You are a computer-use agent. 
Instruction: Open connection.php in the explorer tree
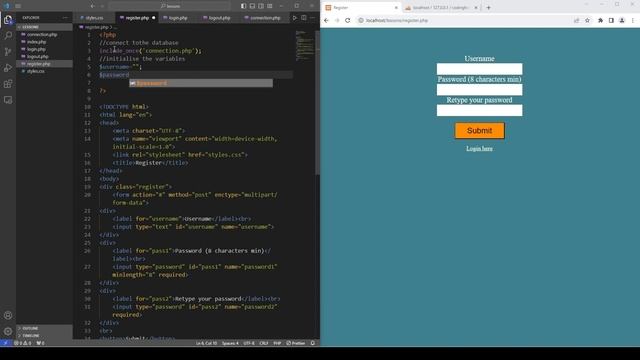click(44, 35)
